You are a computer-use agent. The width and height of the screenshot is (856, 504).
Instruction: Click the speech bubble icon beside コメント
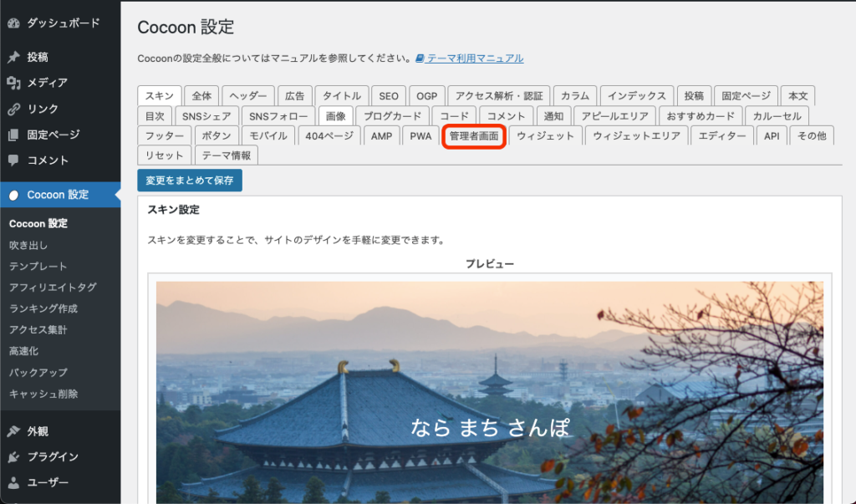[13, 160]
